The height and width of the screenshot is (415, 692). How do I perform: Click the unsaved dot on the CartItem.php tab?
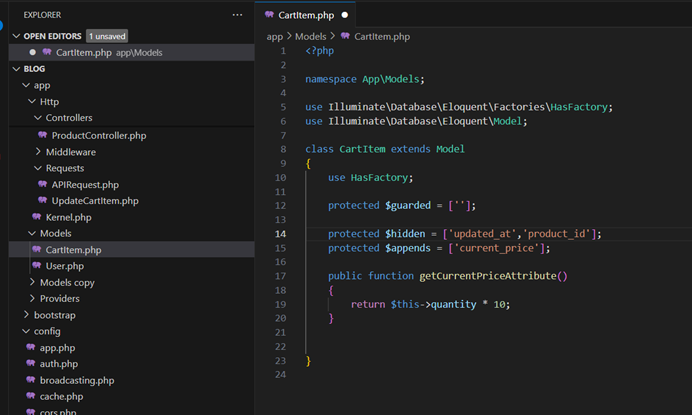(345, 15)
